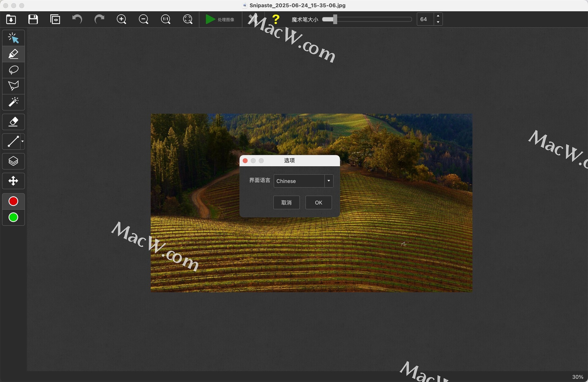Zoom in on the image
Image resolution: width=588 pixels, height=382 pixels.
pos(122,20)
